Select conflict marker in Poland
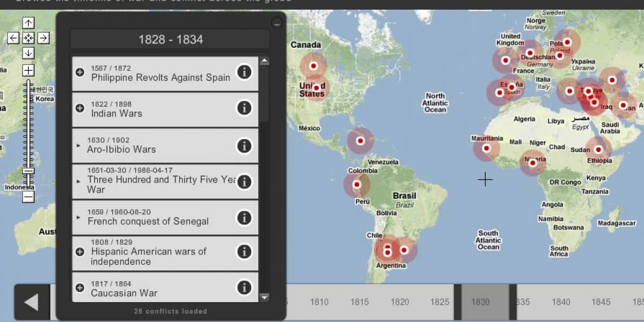The height and width of the screenshot is (322, 644). point(567,42)
